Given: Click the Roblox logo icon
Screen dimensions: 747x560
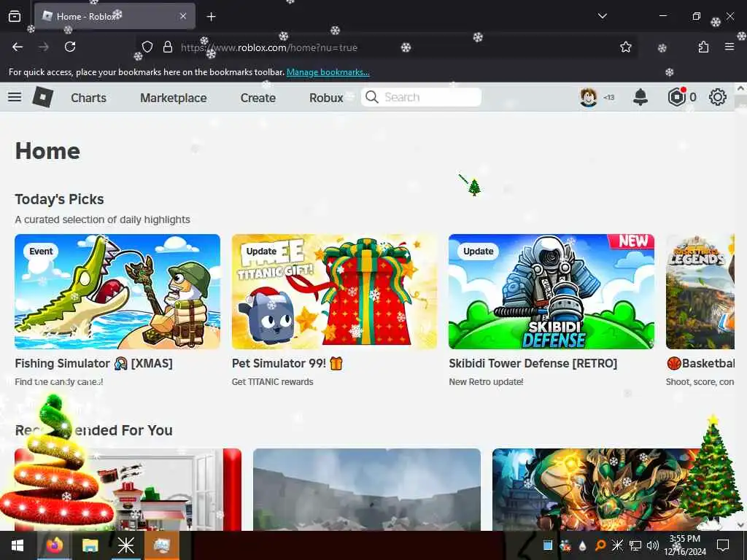Looking at the screenshot, I should coord(43,97).
